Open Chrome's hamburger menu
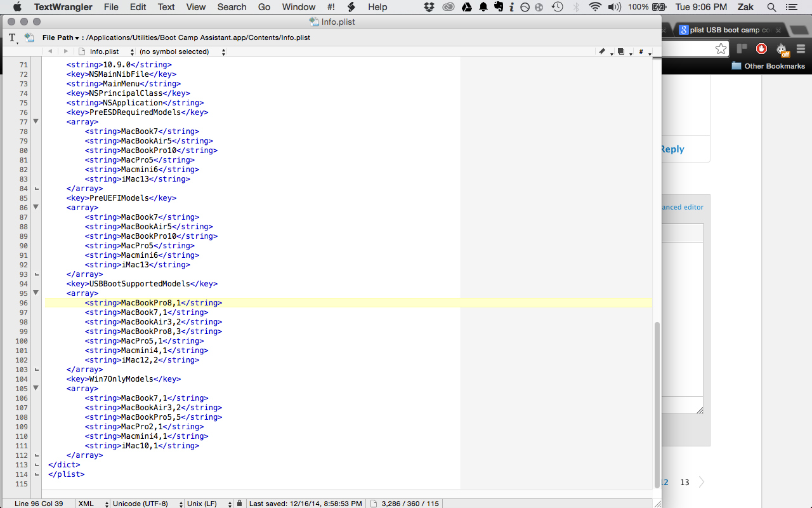This screenshot has width=812, height=508. pyautogui.click(x=801, y=49)
